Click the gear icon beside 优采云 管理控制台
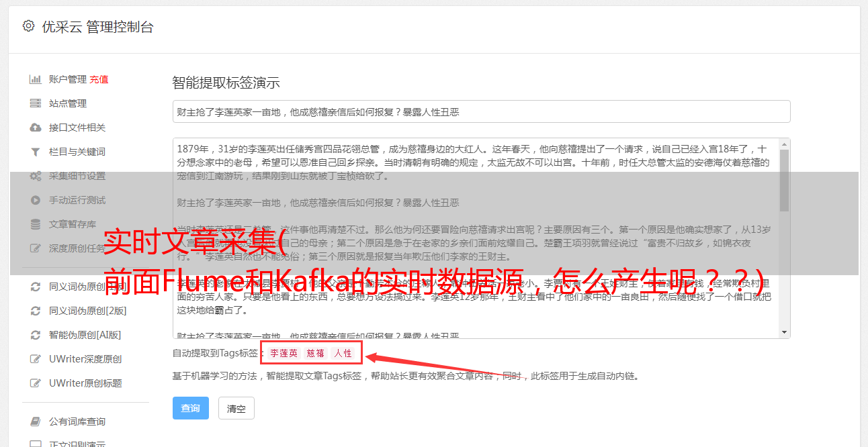The width and height of the screenshot is (868, 447). click(x=28, y=26)
